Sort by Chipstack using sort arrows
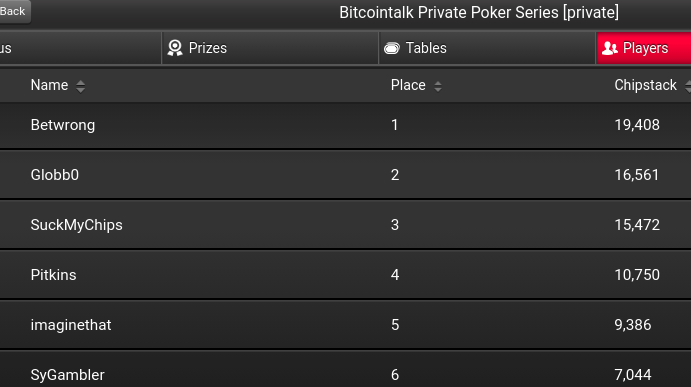Viewport: 691px width, 387px height. [687, 86]
